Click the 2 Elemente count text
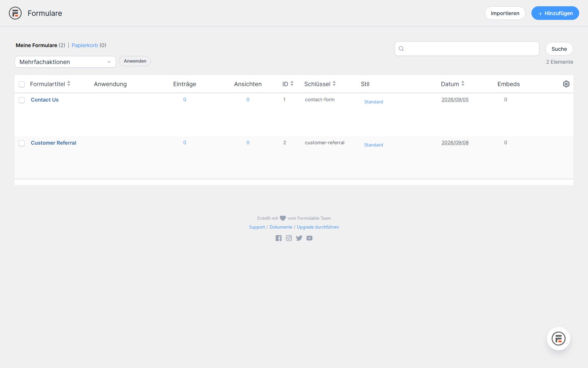 [x=559, y=62]
